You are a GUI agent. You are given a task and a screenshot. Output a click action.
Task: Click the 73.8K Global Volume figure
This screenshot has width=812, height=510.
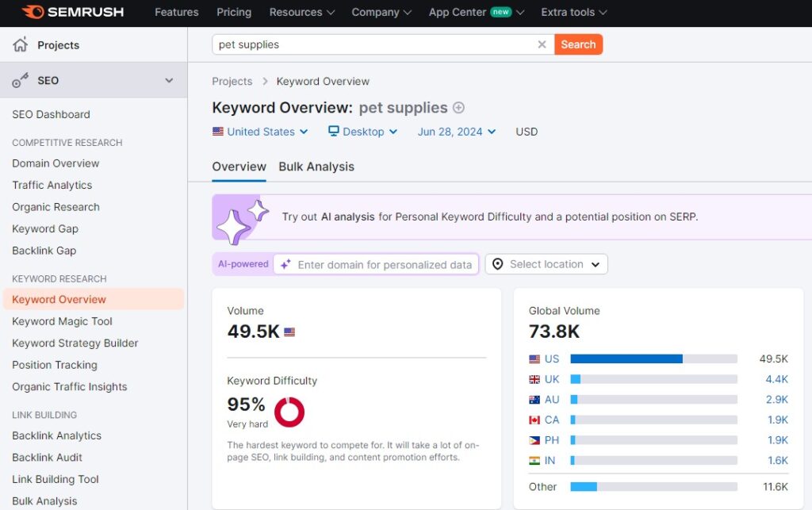tap(553, 332)
